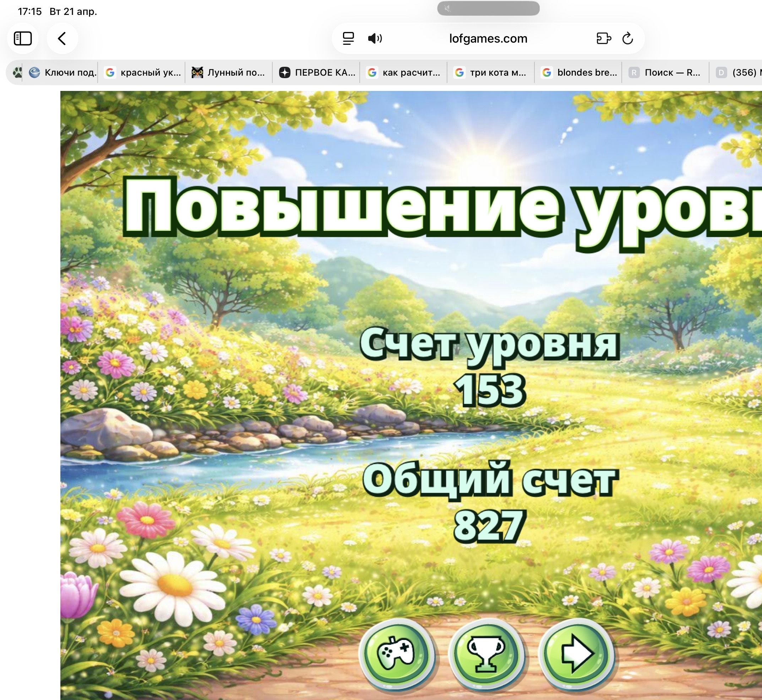Open the красный ук... tab
Screen dimensions: 762x700
tap(143, 72)
